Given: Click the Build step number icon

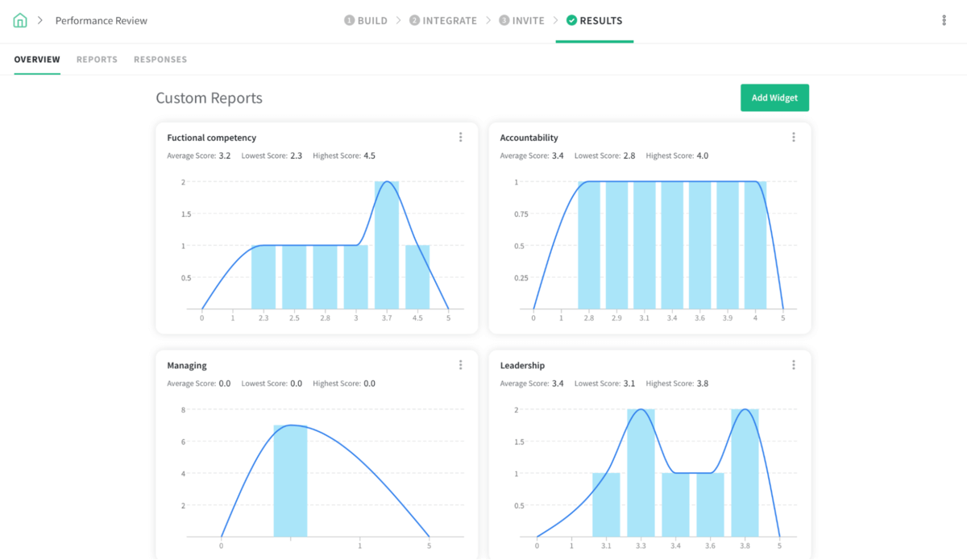Looking at the screenshot, I should click(350, 21).
